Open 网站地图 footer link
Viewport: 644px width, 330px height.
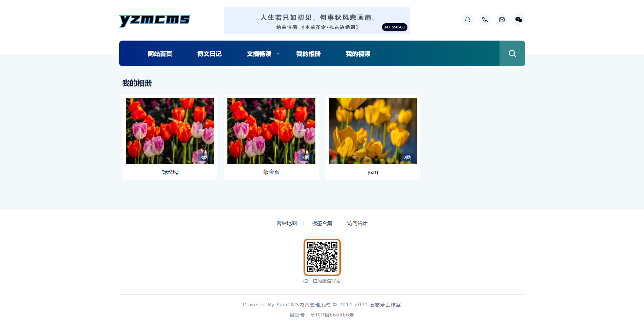point(287,223)
